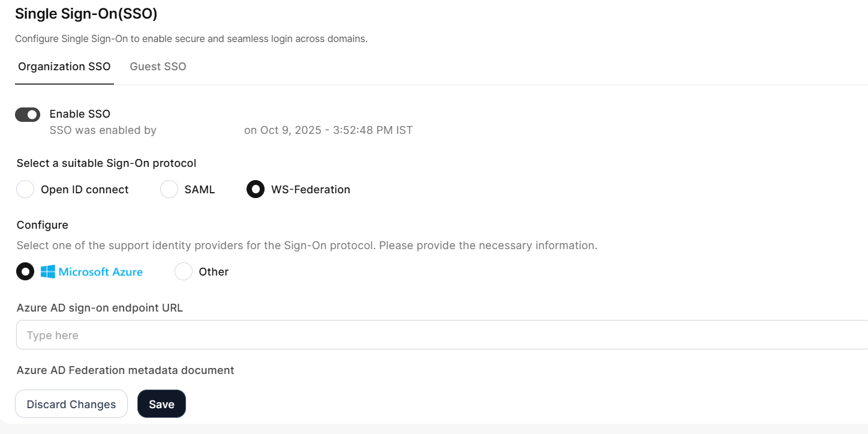868x434 pixels.
Task: Click the Single Sign-On(SSO) page heading
Action: click(86, 14)
